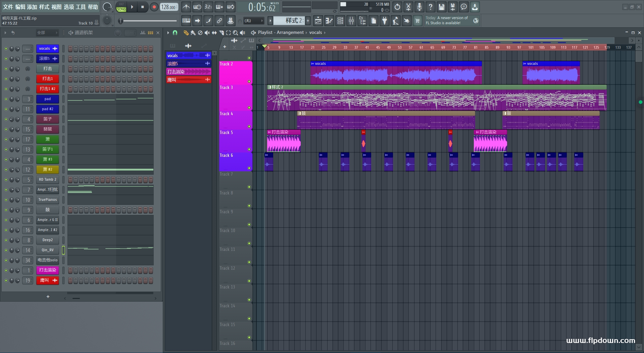This screenshot has width=644, height=353.
Task: Show the Channel rack view button
Action: point(340,21)
